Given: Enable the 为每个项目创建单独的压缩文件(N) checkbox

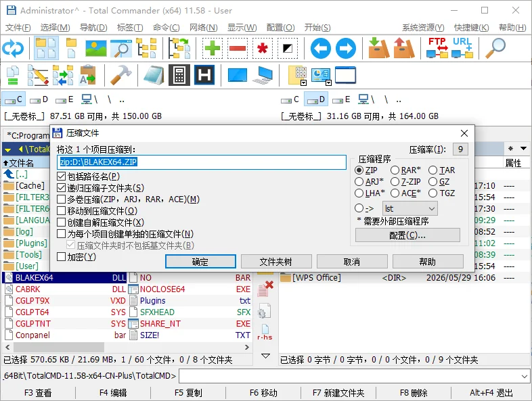Looking at the screenshot, I should (61, 234).
